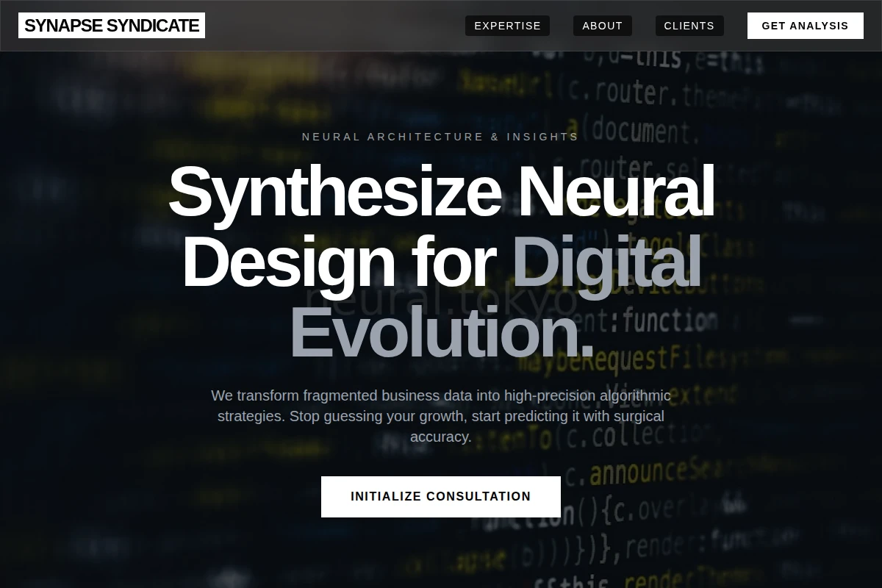Image resolution: width=882 pixels, height=588 pixels.
Task: Go to the Expertise section
Action: click(507, 26)
